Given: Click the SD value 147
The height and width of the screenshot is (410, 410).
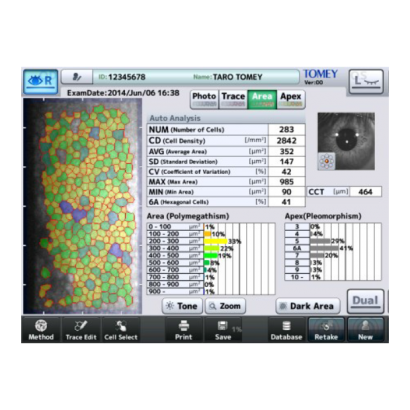Looking at the screenshot, I should 287,161.
